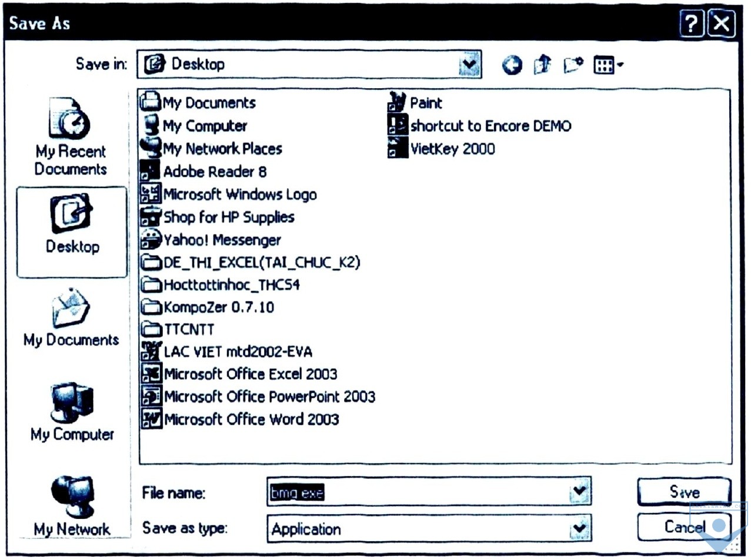Create a new folder
Viewport: 751px width, 560px height.
pyautogui.click(x=573, y=64)
